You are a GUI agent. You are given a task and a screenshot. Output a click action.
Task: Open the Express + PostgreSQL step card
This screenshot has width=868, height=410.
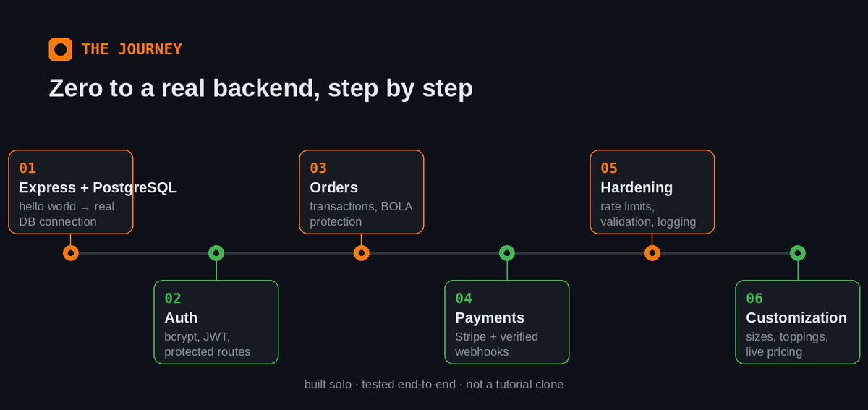(71, 192)
